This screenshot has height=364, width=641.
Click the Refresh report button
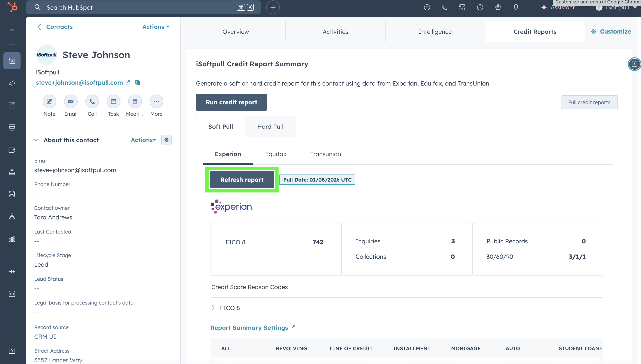(x=242, y=180)
